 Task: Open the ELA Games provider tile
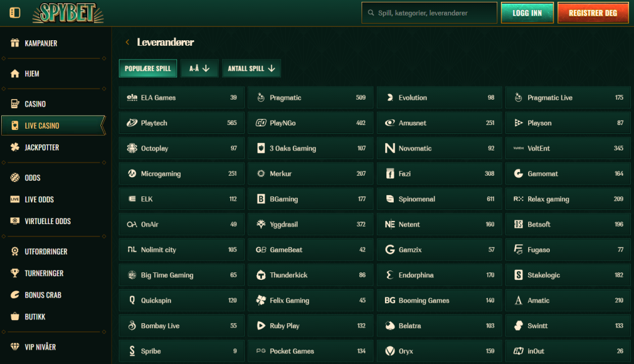181,97
